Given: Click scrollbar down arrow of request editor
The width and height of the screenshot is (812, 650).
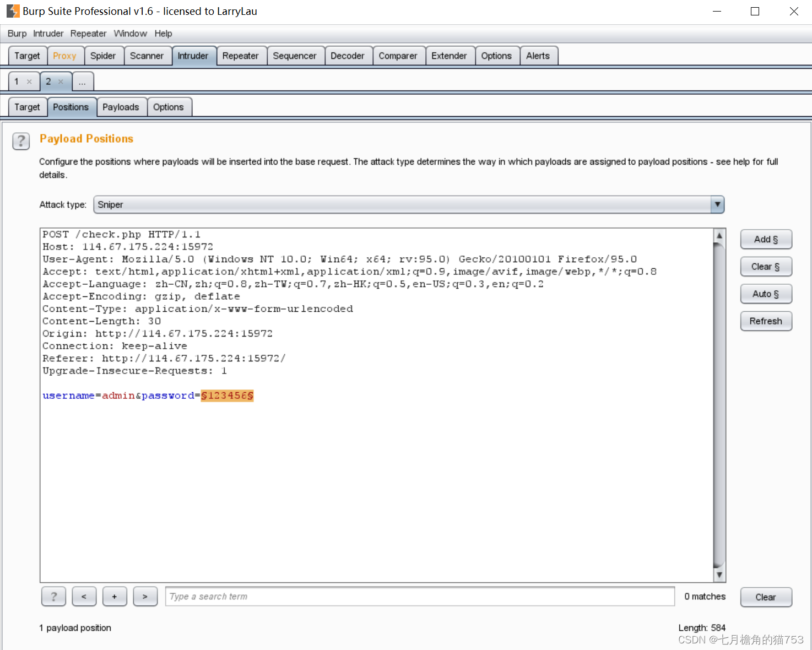Looking at the screenshot, I should [x=719, y=575].
